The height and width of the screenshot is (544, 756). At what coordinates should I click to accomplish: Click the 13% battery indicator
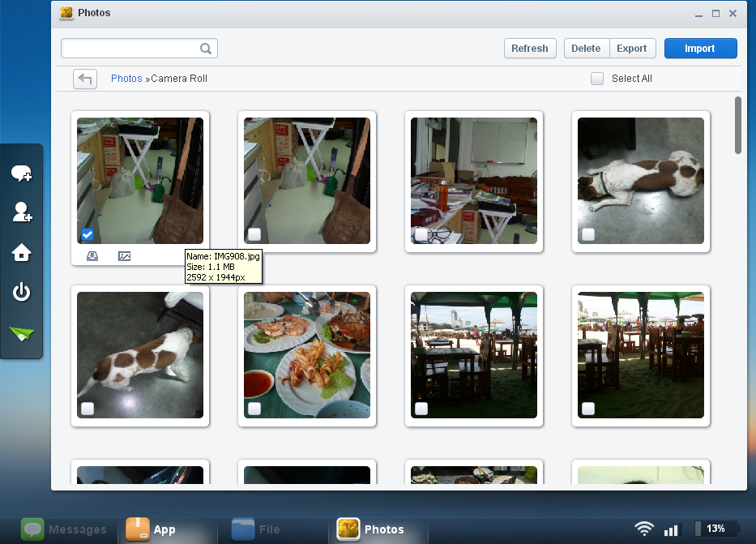pyautogui.click(x=715, y=529)
